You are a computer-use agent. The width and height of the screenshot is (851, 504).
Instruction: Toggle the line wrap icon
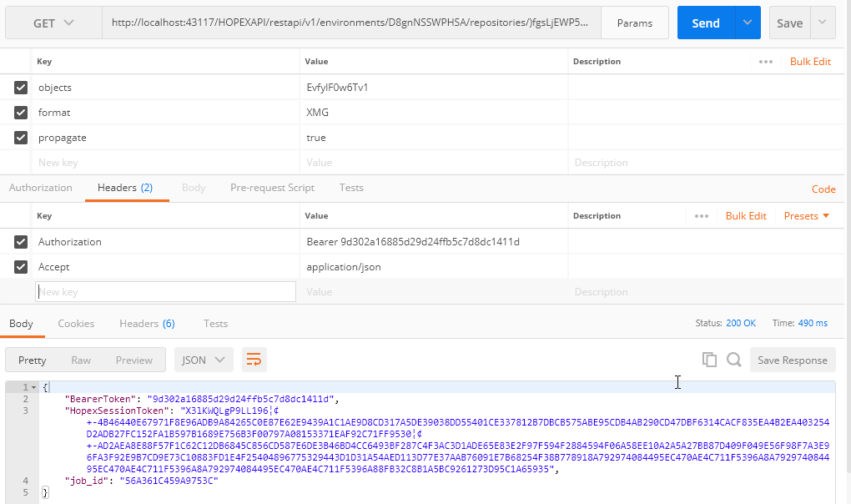pos(254,360)
